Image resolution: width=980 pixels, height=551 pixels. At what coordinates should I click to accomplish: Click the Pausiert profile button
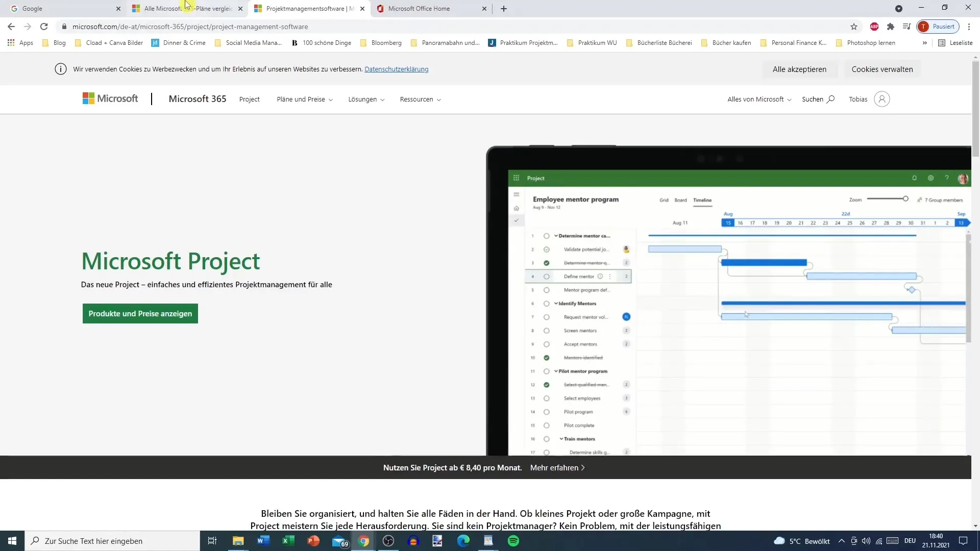(938, 27)
